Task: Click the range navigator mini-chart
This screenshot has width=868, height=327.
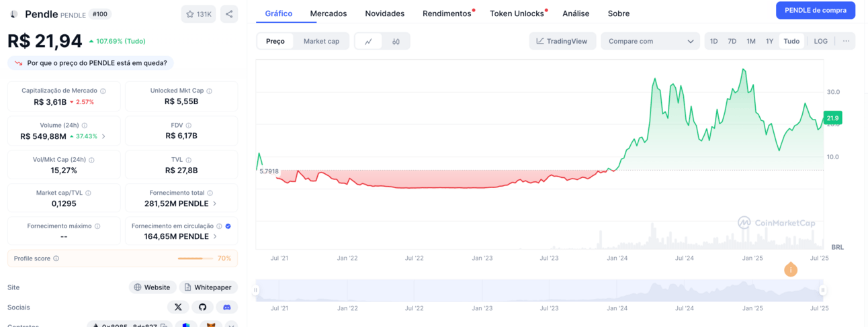Action: pyautogui.click(x=539, y=290)
